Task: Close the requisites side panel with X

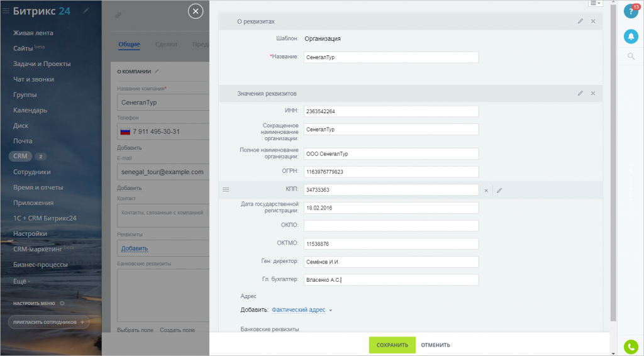Action: coord(196,11)
